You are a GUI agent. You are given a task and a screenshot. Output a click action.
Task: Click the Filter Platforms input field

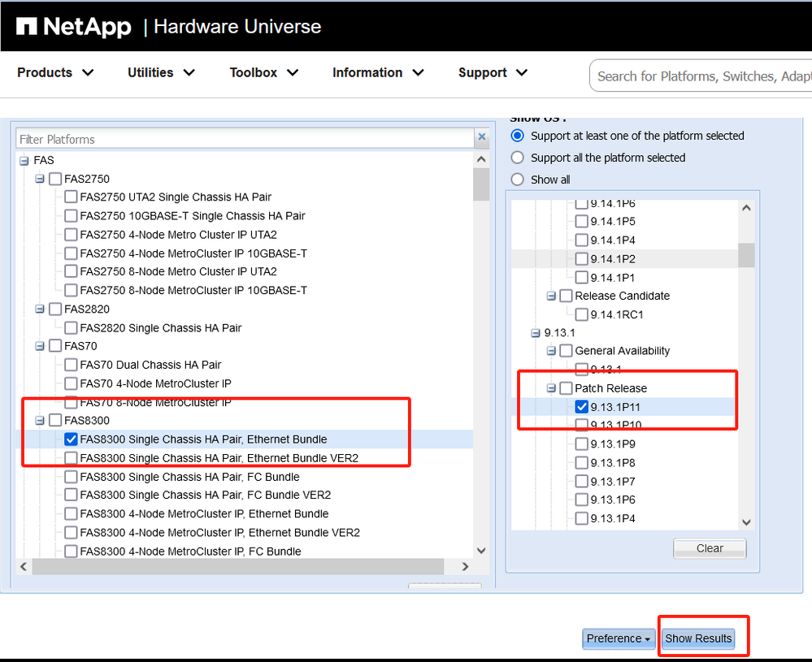pyautogui.click(x=244, y=139)
